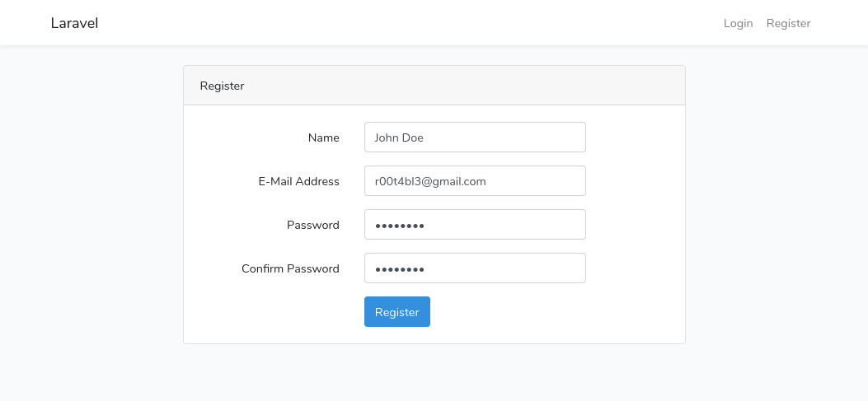Click masked dots in Password field
The height and width of the screenshot is (401, 868).
400,226
